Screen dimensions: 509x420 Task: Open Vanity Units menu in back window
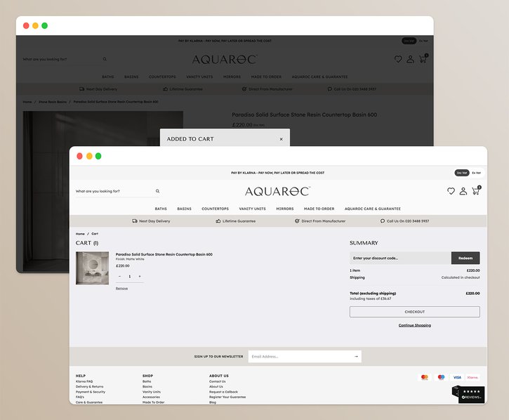199,77
